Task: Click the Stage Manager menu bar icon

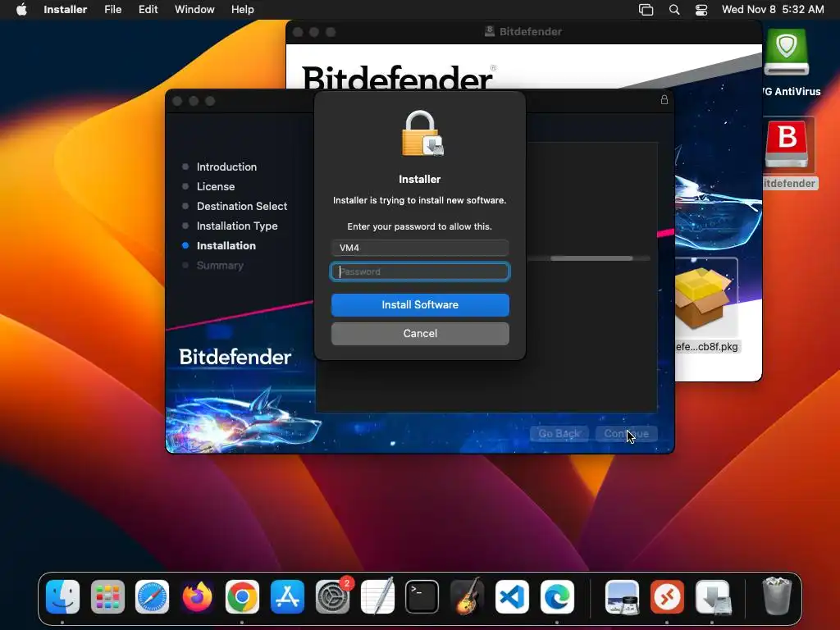Action: [x=646, y=10]
